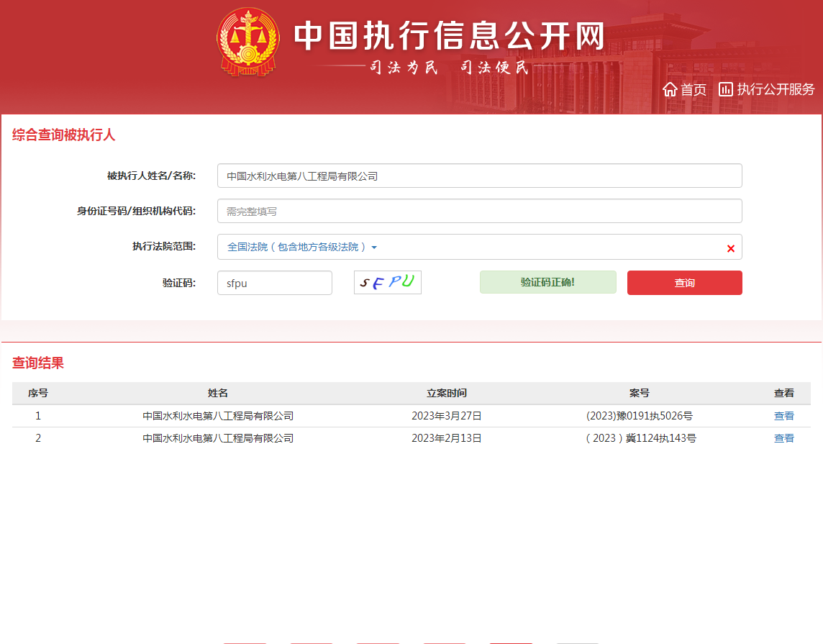
Task: Click the 序号 column header
Action: [38, 393]
